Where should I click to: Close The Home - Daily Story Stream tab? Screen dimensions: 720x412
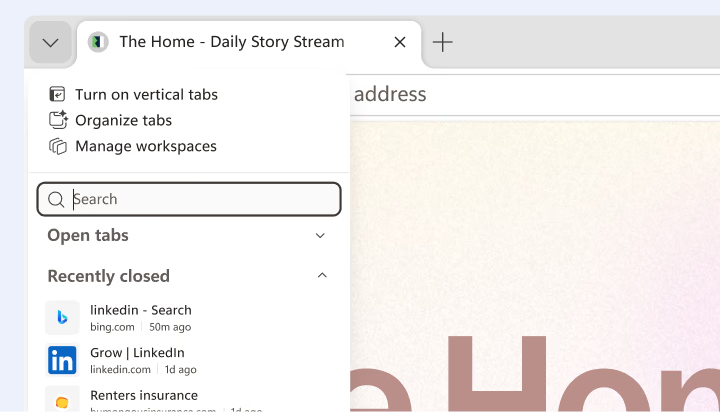click(400, 42)
